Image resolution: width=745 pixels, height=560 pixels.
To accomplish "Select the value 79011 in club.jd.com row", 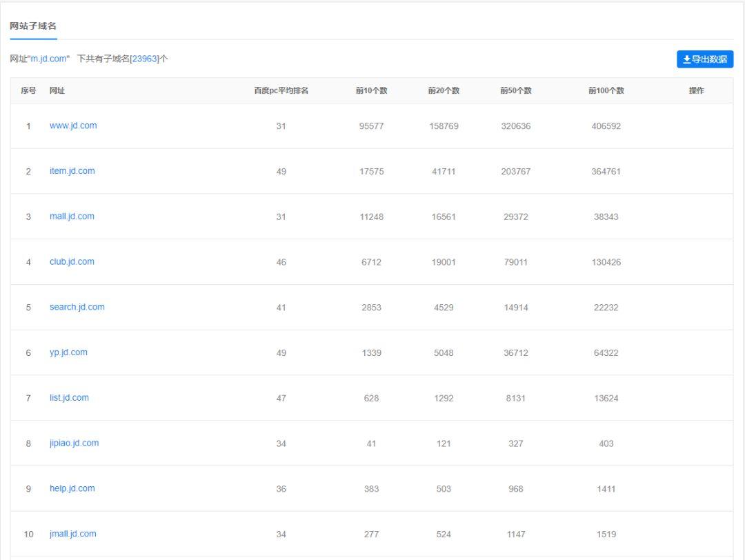I will pos(516,262).
